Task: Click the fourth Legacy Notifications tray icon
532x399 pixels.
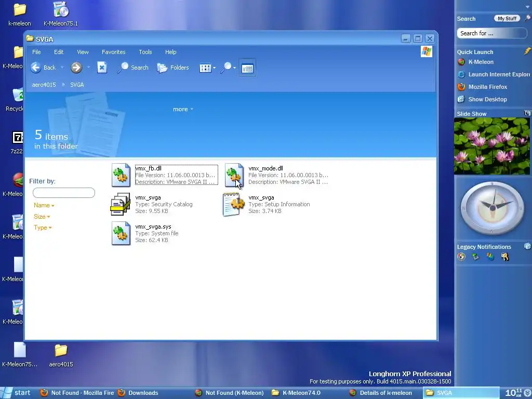Action: point(505,257)
